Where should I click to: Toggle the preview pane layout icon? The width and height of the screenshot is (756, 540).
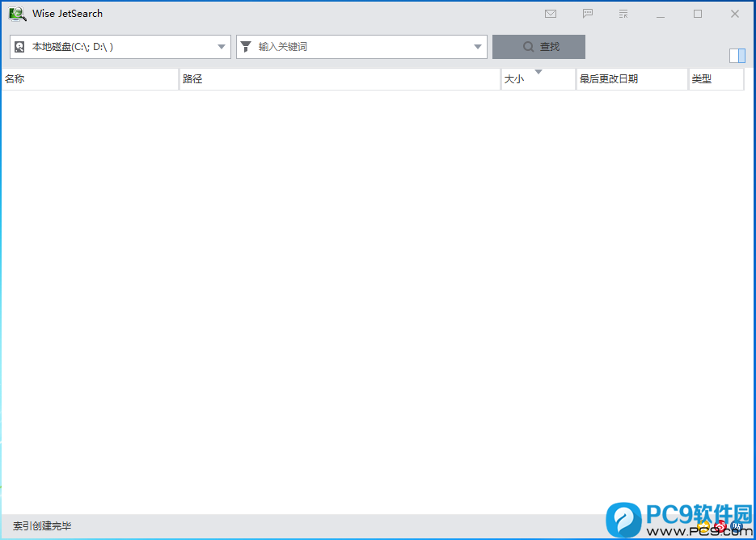click(x=737, y=56)
